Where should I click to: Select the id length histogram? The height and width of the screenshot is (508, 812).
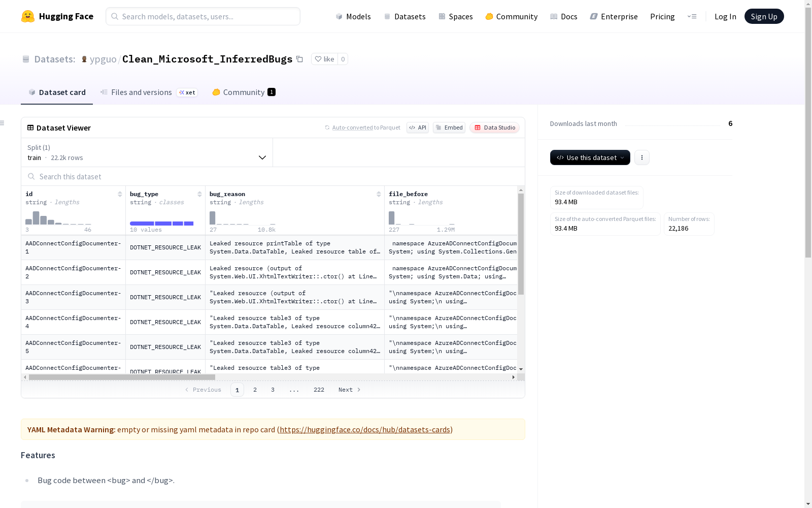(58, 218)
